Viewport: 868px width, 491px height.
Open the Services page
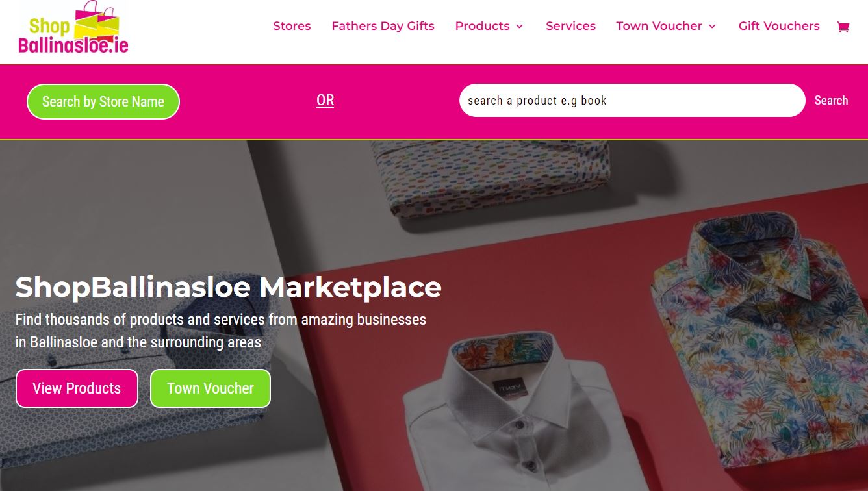point(570,26)
